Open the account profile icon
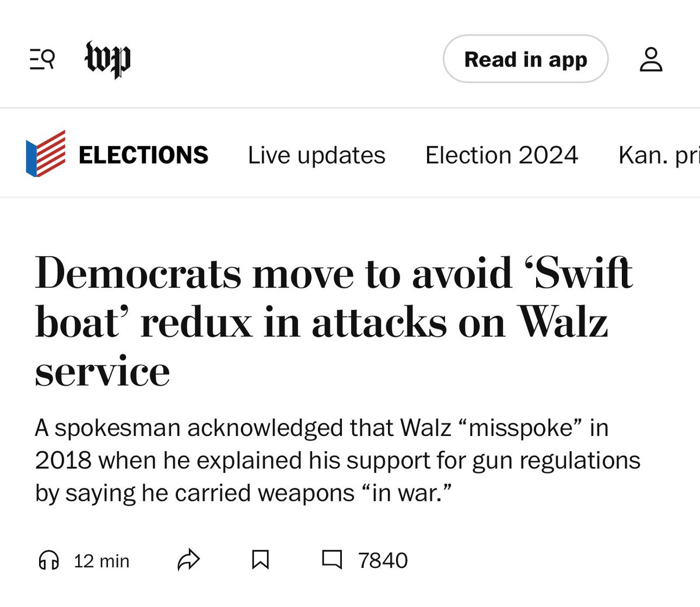Viewport: 700px width, 607px height. [x=651, y=60]
